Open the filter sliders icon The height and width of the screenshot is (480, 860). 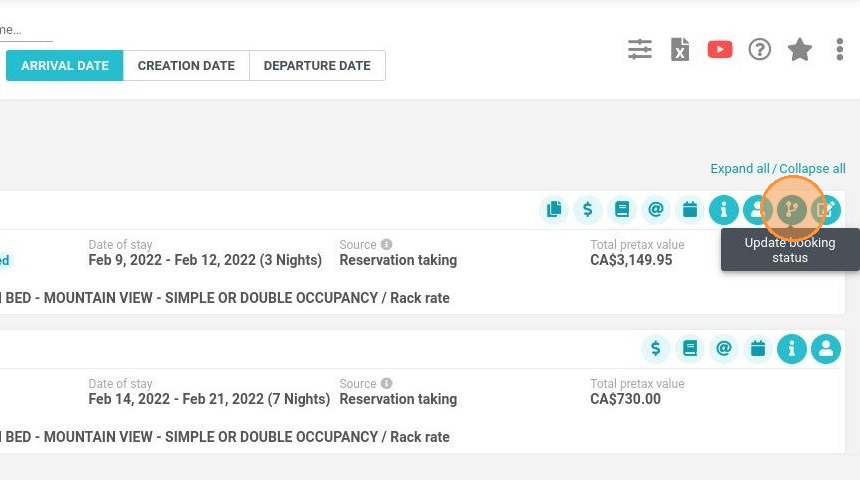640,49
